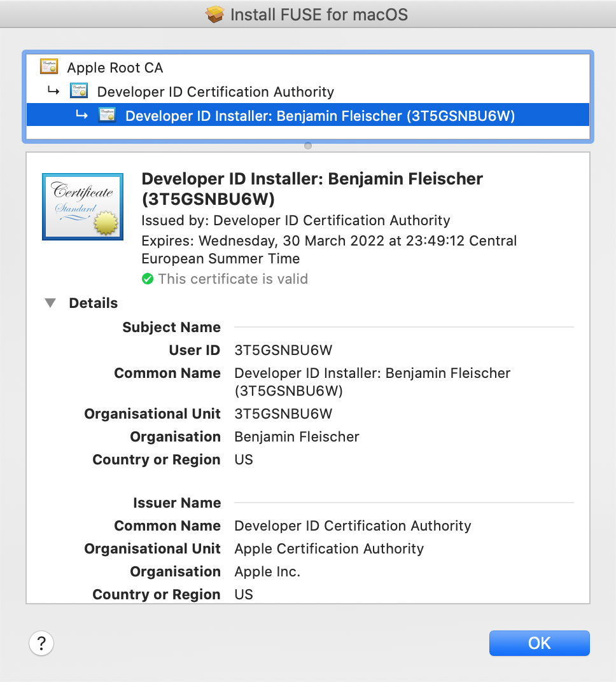Click subject Country or Region value US
The width and height of the screenshot is (616, 682).
tap(244, 460)
